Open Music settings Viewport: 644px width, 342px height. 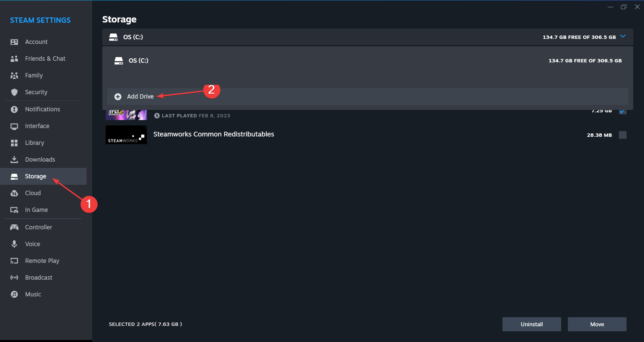click(43, 294)
